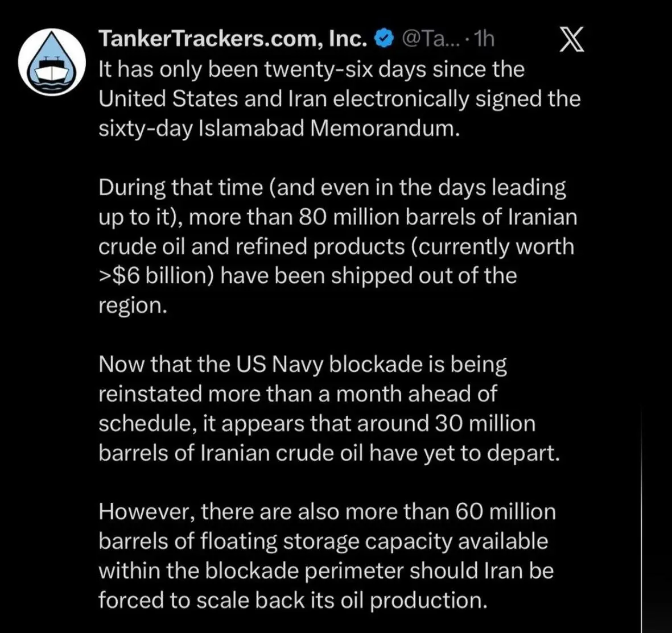Click the "60 million" figure in text

[506, 512]
